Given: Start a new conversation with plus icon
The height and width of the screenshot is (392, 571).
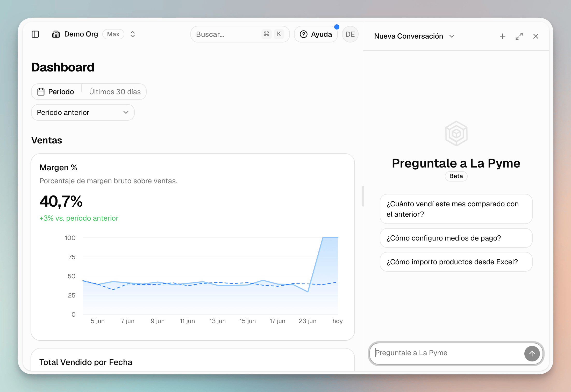Looking at the screenshot, I should tap(503, 36).
